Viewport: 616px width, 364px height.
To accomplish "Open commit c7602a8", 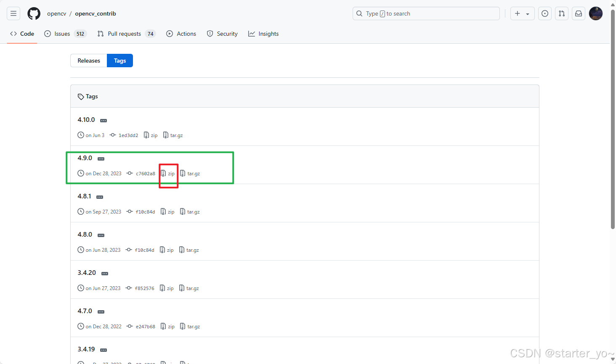I will tap(141, 174).
